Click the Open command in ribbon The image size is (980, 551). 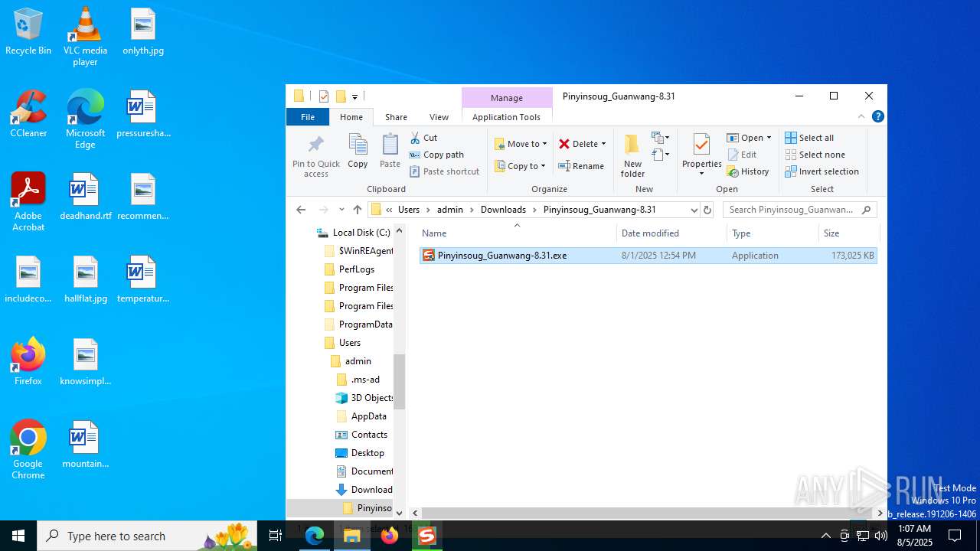pos(746,138)
